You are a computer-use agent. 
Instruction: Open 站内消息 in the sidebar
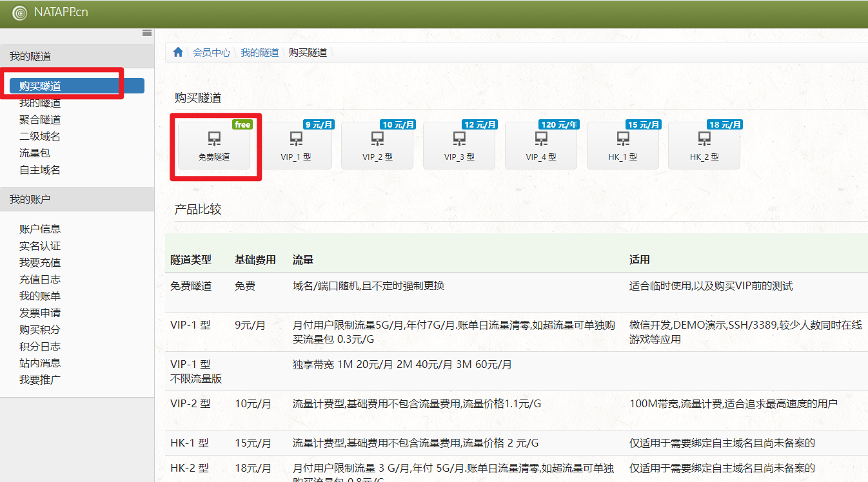pos(40,363)
